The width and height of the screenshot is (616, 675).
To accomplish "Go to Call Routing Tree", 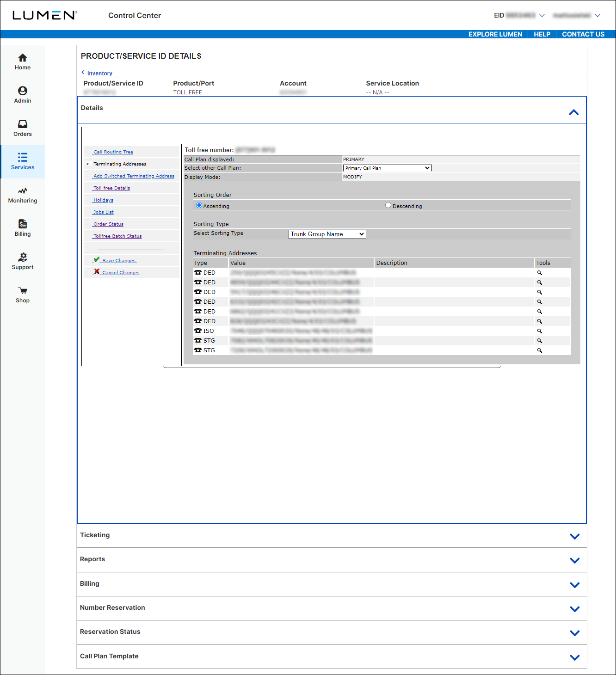I will click(113, 152).
